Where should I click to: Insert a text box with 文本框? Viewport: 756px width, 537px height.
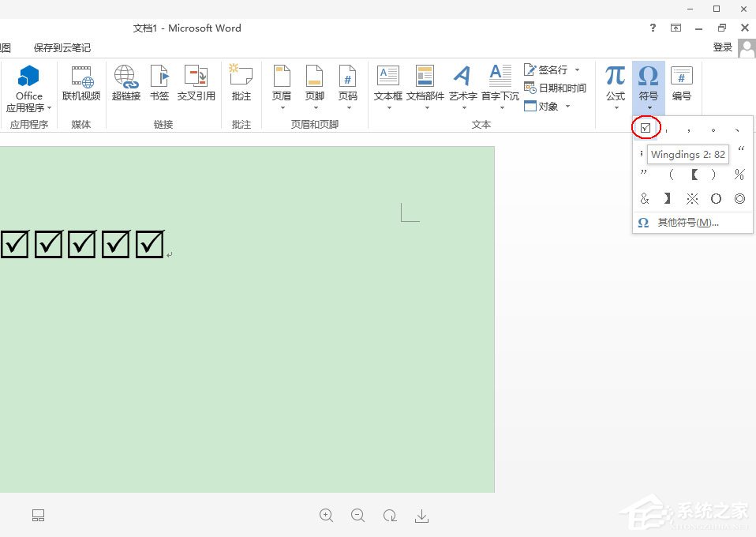click(387, 85)
